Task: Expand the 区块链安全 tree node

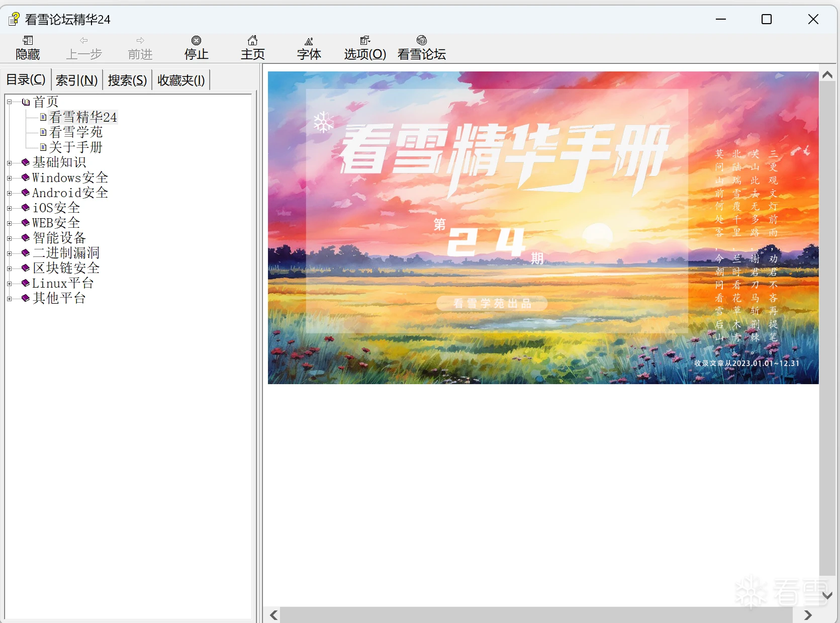Action: (x=9, y=269)
